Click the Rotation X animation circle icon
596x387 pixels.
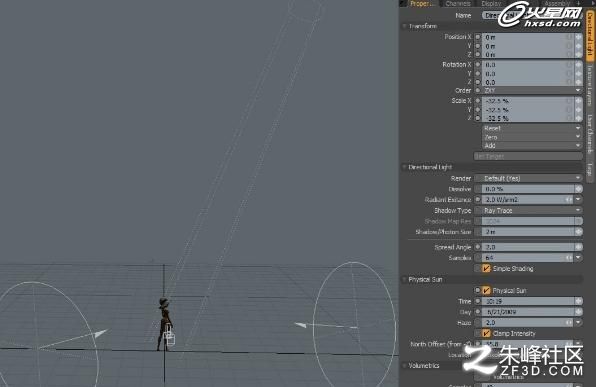point(478,65)
